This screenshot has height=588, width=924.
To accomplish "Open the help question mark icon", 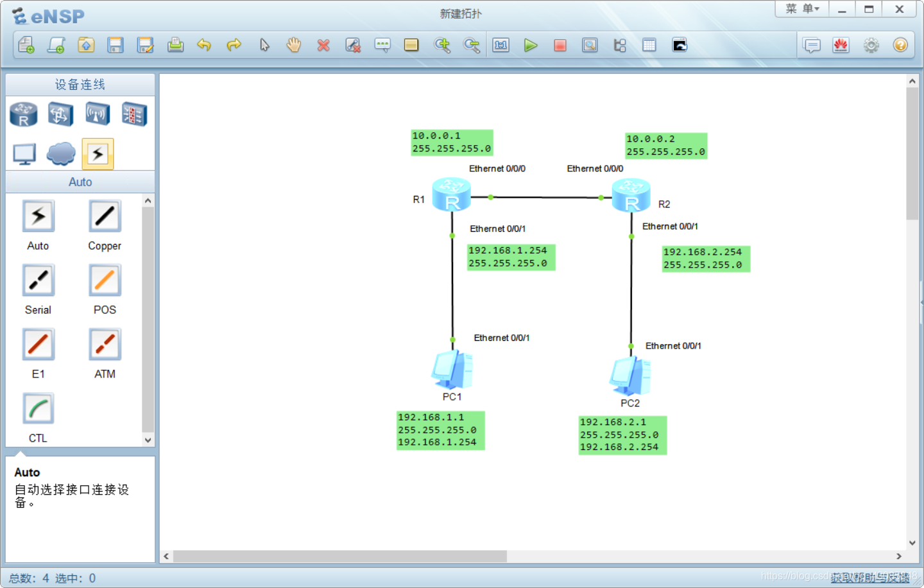I will pyautogui.click(x=900, y=45).
